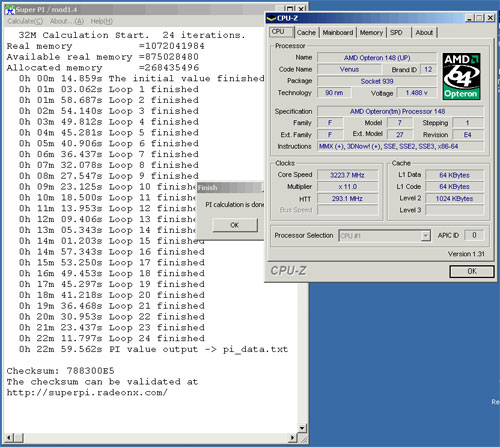
Task: Click the CPU-Z title bar icon
Action: [272, 18]
